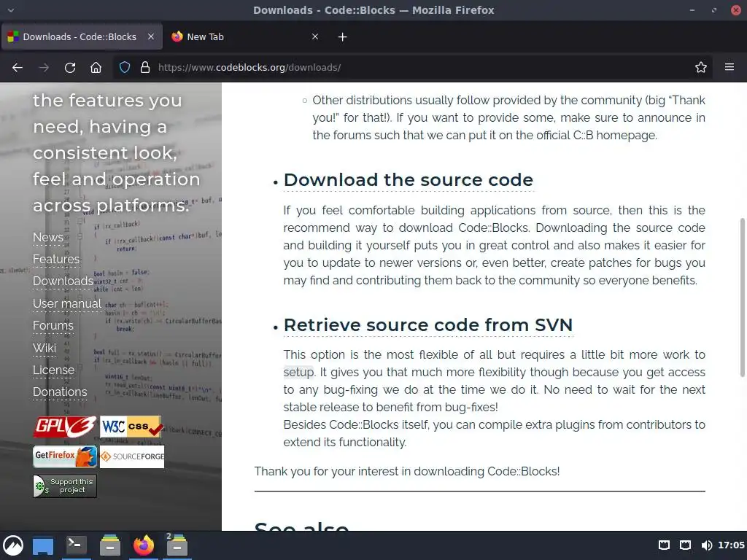Click the SourceForge badge
Viewport: 747px width, 560px height.
click(x=132, y=456)
